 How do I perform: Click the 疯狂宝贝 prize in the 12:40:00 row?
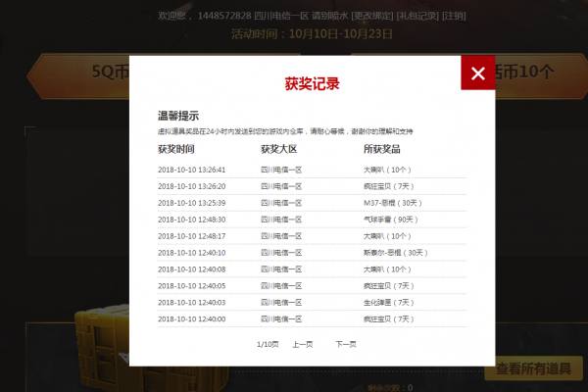pos(388,319)
